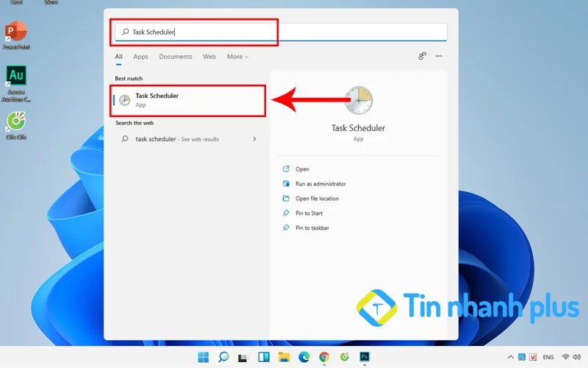588x368 pixels.
Task: Click the Search the web heading
Action: click(x=135, y=123)
